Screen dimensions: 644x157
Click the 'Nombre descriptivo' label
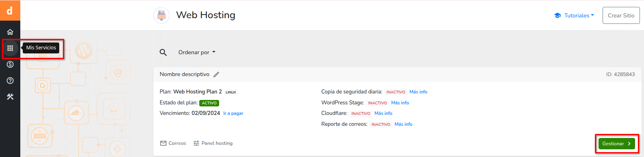point(185,74)
